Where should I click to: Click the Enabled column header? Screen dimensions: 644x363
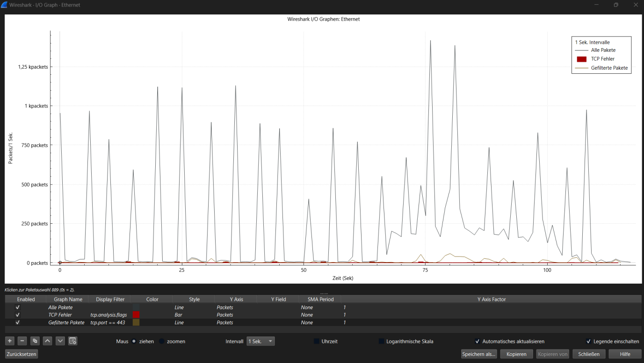point(26,299)
